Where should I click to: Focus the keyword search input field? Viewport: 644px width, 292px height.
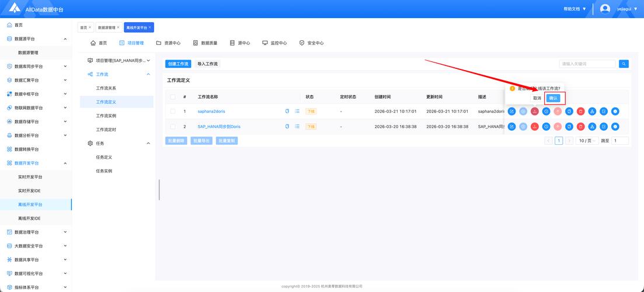(x=587, y=64)
